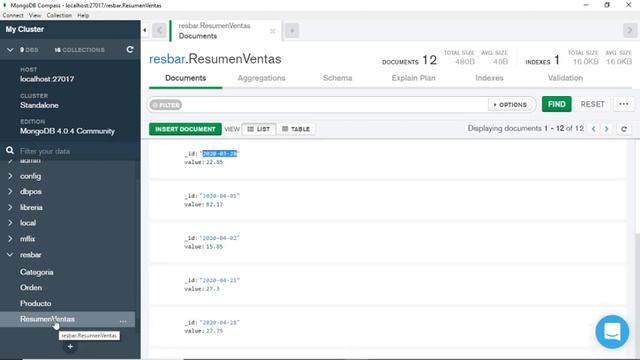The height and width of the screenshot is (360, 640).
Task: Select the ResumenVentas collection
Action: 47,319
